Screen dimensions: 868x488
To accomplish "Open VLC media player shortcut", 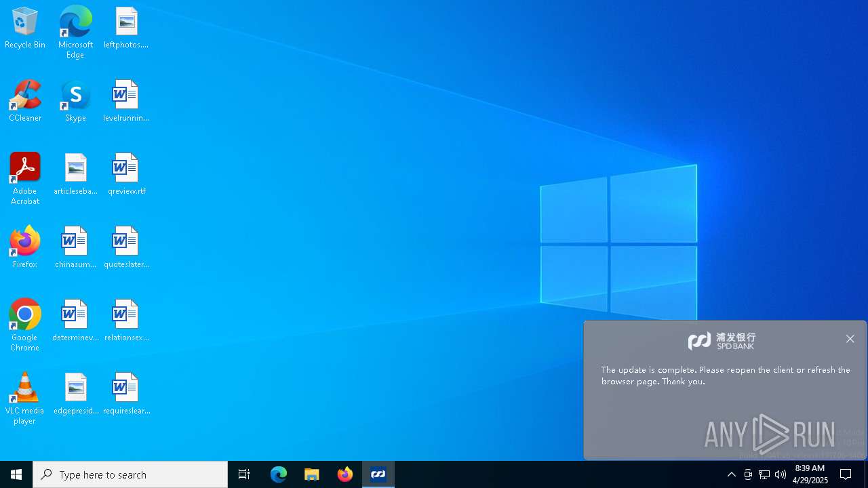I will point(25,399).
